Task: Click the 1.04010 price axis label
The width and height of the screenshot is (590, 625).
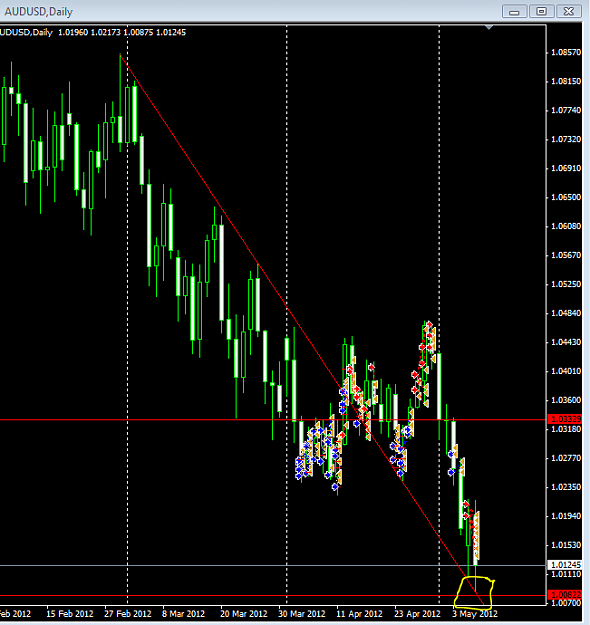Action: [566, 371]
